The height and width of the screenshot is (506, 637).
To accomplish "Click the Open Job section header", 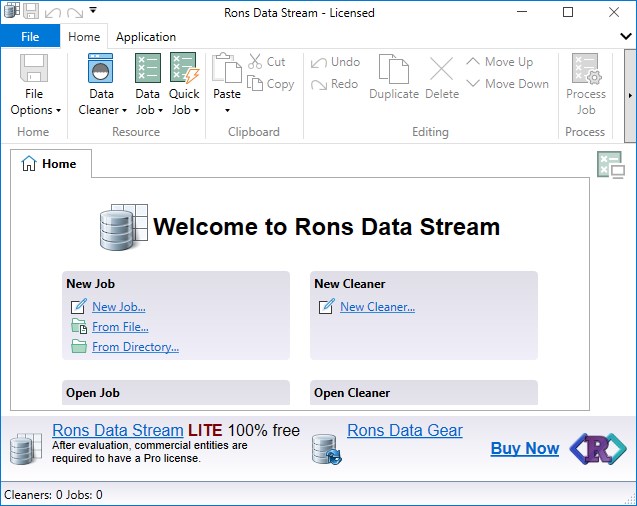I will [x=176, y=393].
